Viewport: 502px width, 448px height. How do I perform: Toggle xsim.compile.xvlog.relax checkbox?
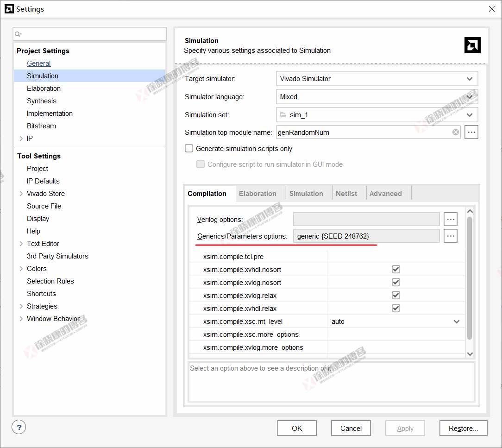[396, 295]
